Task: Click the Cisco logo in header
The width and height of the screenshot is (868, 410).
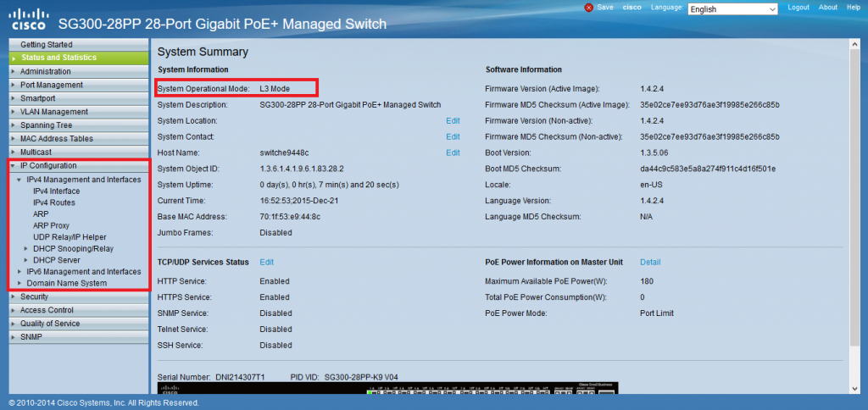Action: 30,19
